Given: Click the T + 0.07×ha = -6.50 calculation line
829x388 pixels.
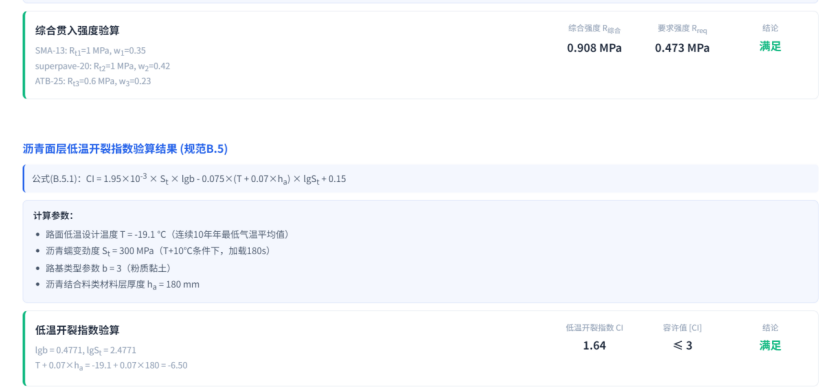Looking at the screenshot, I should [x=111, y=365].
